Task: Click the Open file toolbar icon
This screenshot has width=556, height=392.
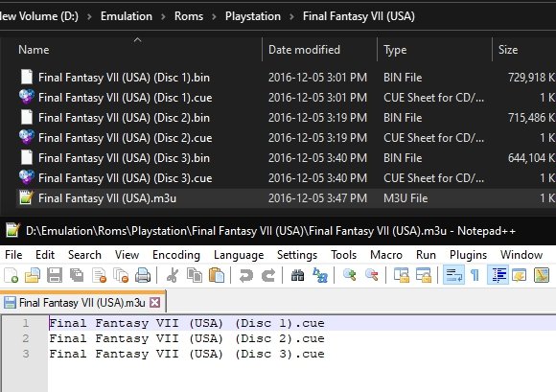Action: click(x=33, y=275)
